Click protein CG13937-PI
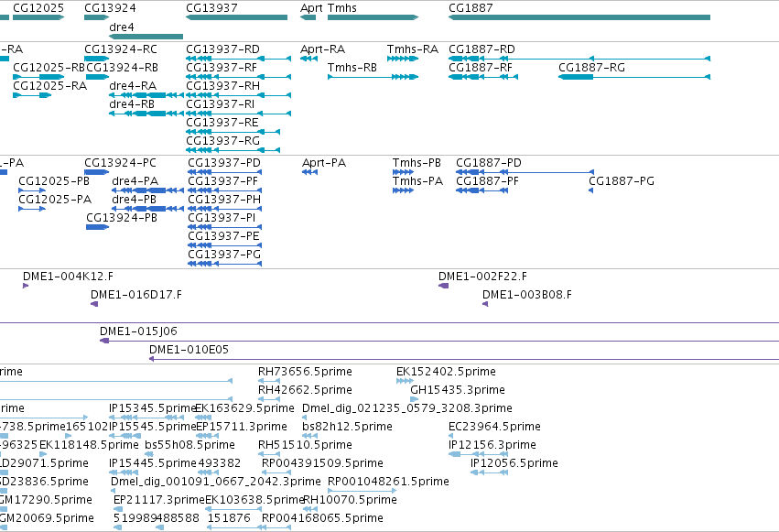The width and height of the screenshot is (779, 532). click(225, 227)
